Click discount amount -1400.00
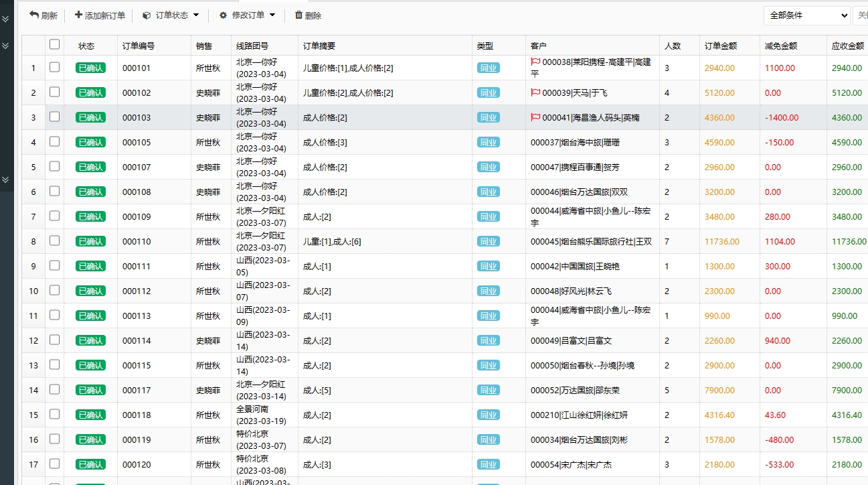Screen dimensions: 868x485 [x=782, y=117]
